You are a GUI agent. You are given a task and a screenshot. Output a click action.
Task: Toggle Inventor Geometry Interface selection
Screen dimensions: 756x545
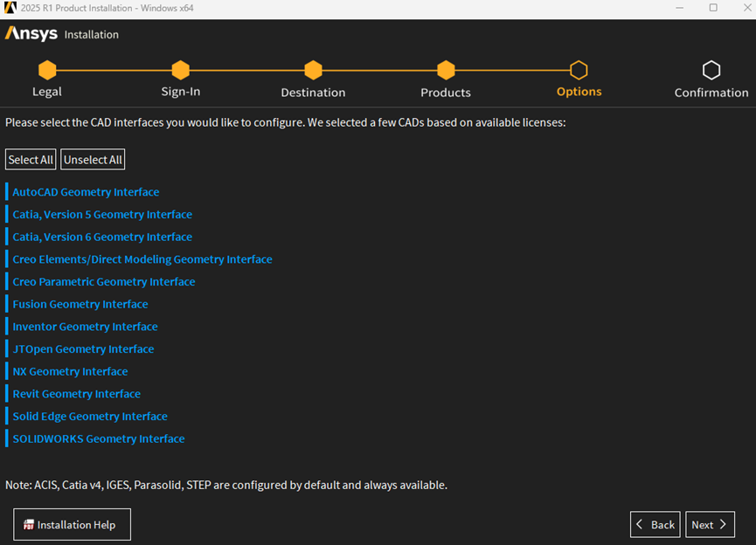[85, 327]
